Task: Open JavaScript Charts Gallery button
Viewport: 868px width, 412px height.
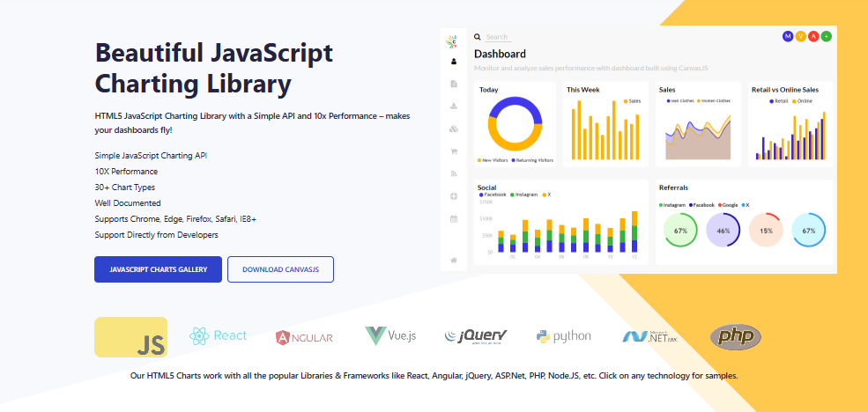Action: point(158,269)
